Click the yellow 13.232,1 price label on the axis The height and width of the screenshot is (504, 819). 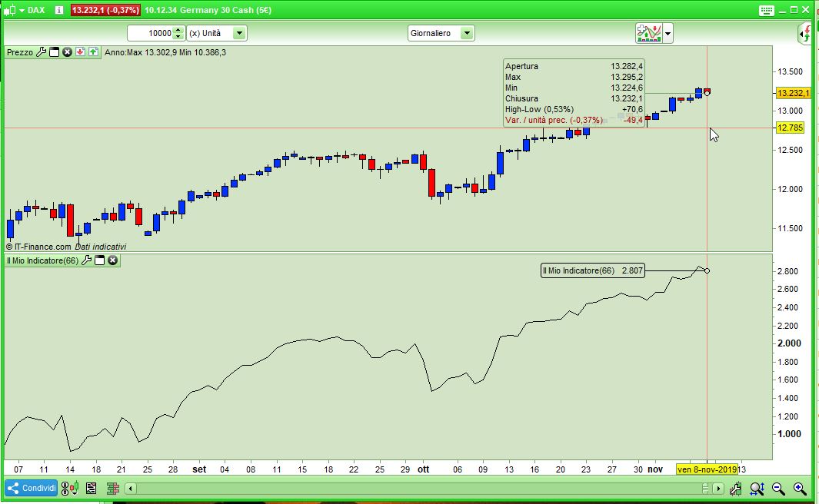point(792,93)
